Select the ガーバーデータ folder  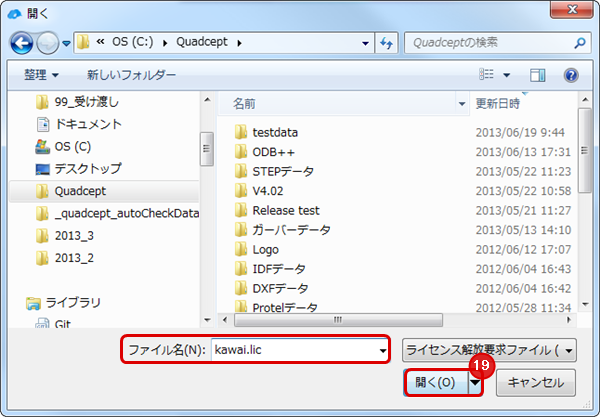(291, 230)
